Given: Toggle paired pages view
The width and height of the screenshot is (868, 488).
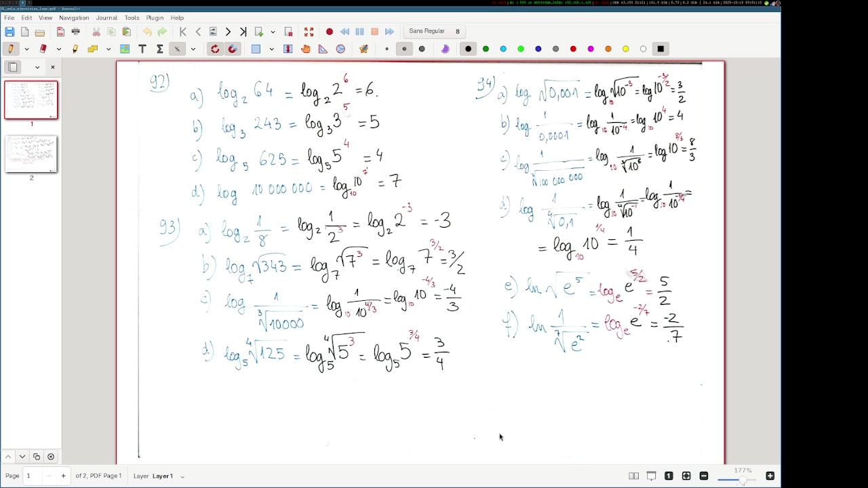Looking at the screenshot, I should 633,476.
